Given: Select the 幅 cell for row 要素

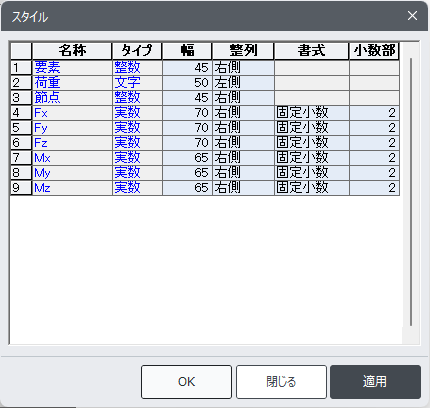Looking at the screenshot, I should click(x=187, y=68).
